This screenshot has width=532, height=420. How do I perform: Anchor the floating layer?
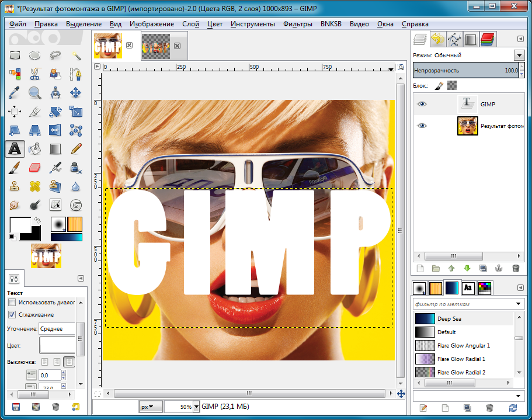499,269
